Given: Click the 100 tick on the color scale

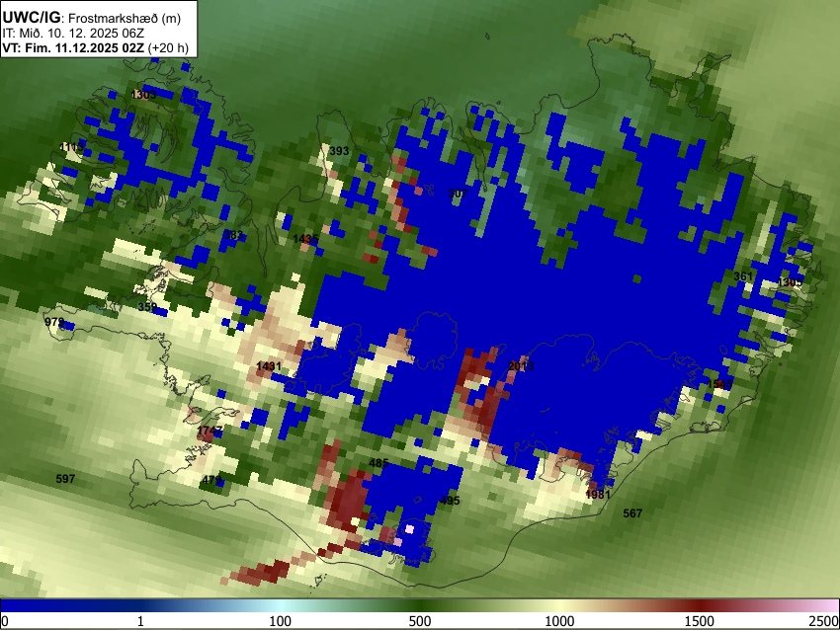Looking at the screenshot, I should [280, 621].
